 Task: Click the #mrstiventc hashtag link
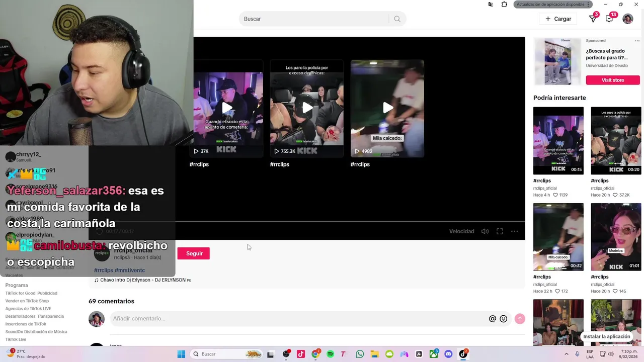pyautogui.click(x=130, y=270)
